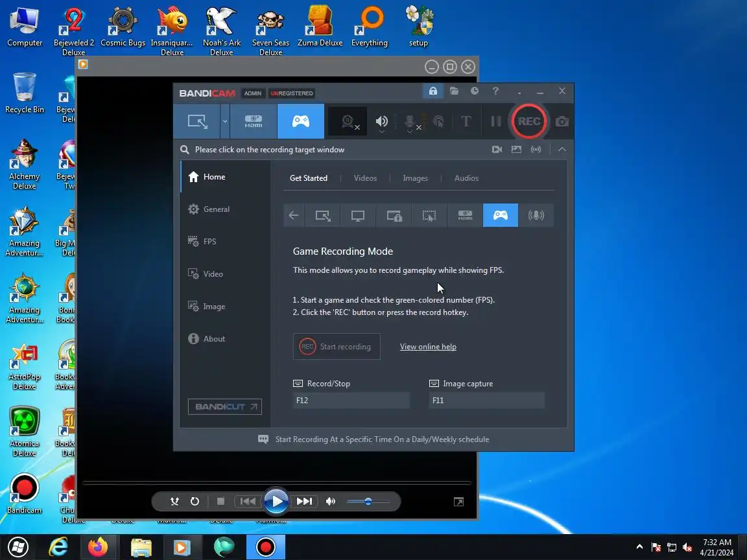The height and width of the screenshot is (560, 747).
Task: Open the Windows Start button
Action: 18,547
